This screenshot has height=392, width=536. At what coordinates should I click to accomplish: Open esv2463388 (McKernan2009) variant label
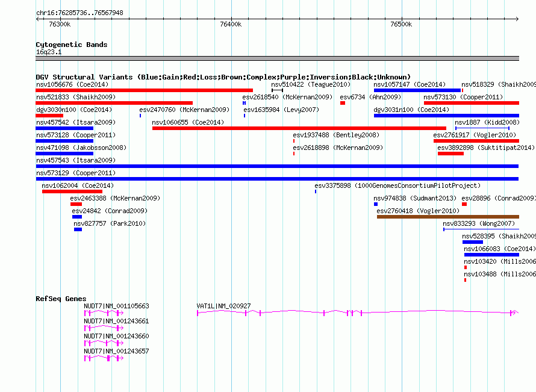click(115, 198)
